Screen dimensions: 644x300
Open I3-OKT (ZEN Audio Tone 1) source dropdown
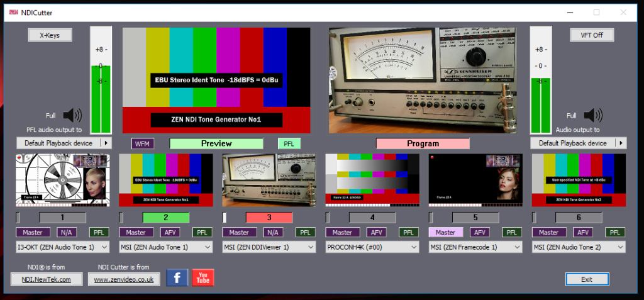(62, 247)
